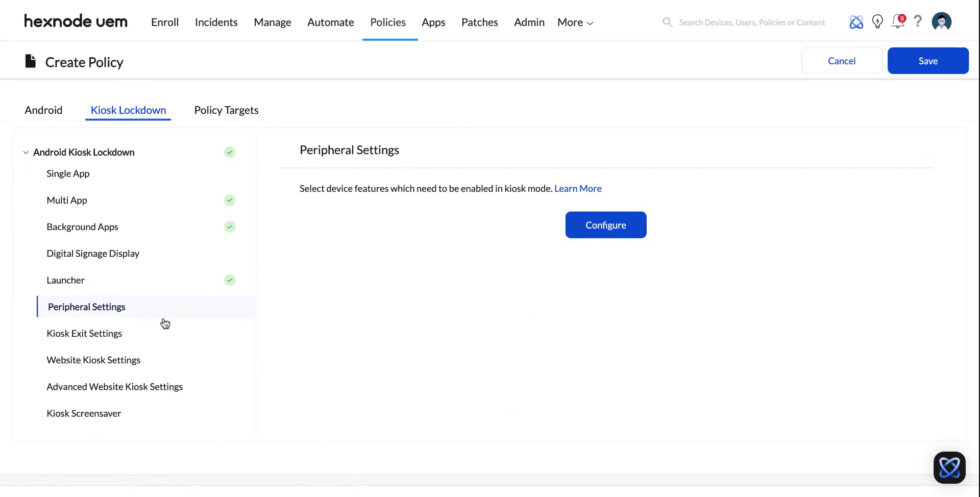Image resolution: width=980 pixels, height=497 pixels.
Task: Open the Help question mark icon
Action: (x=918, y=21)
